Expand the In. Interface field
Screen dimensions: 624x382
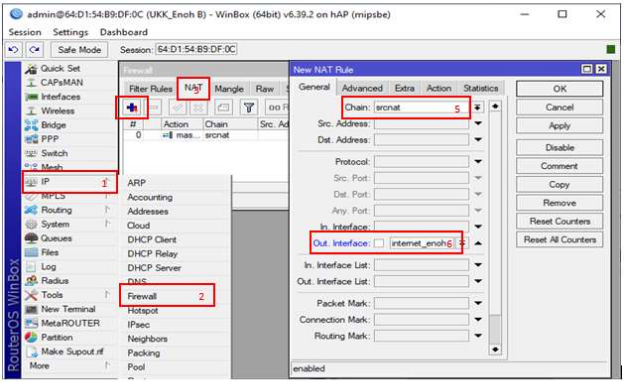pos(478,227)
